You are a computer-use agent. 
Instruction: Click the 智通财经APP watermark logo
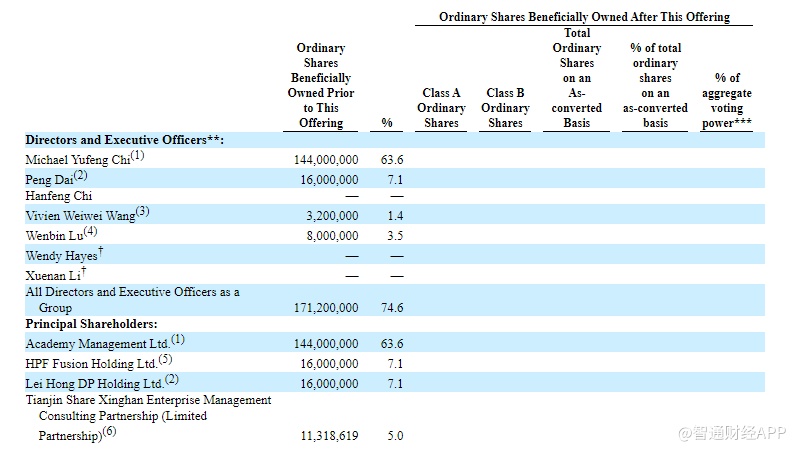pyautogui.click(x=731, y=433)
